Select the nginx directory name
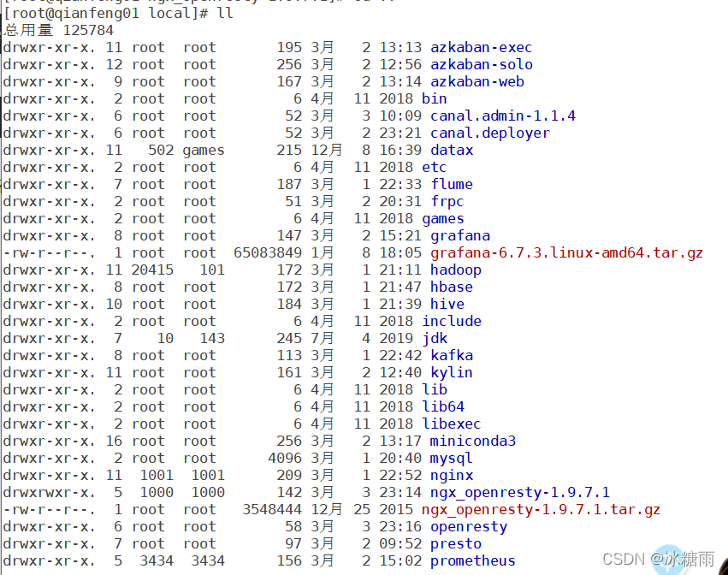The width and height of the screenshot is (728, 575). pos(452,476)
